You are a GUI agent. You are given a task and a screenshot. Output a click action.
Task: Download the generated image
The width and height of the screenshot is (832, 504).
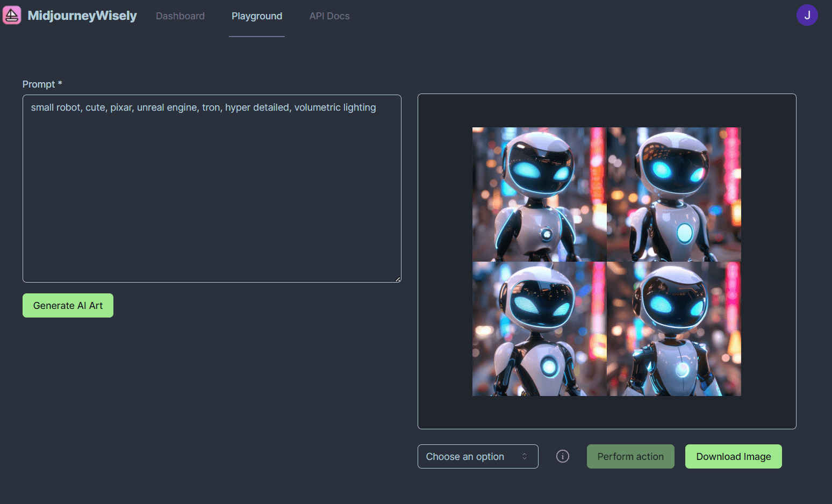733,456
